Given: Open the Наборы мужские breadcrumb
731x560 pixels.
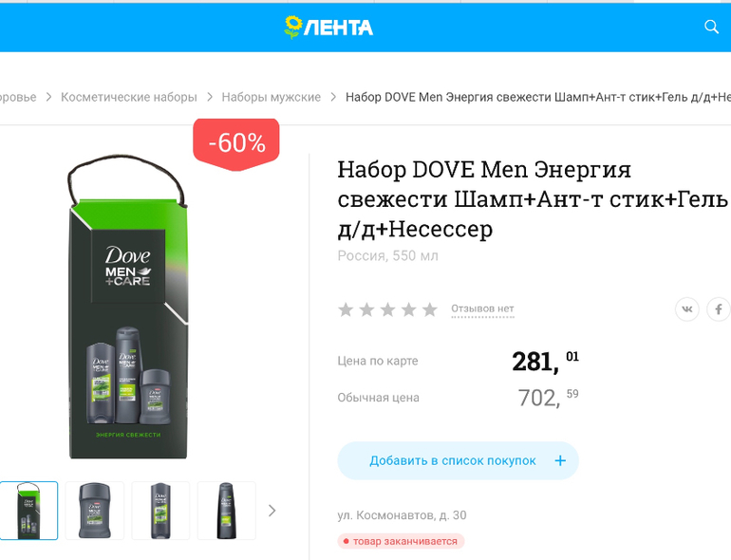Looking at the screenshot, I should [272, 97].
